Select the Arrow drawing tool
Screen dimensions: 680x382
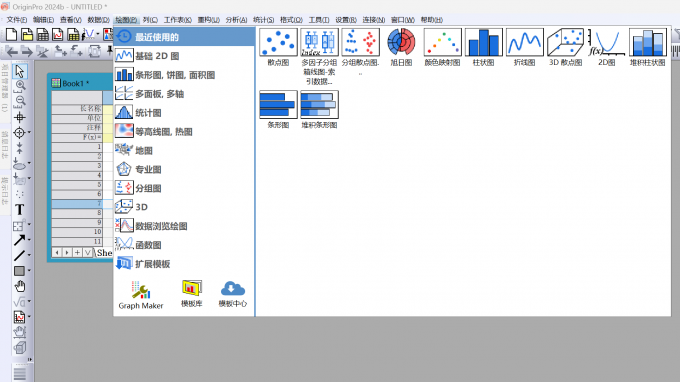pyautogui.click(x=20, y=240)
